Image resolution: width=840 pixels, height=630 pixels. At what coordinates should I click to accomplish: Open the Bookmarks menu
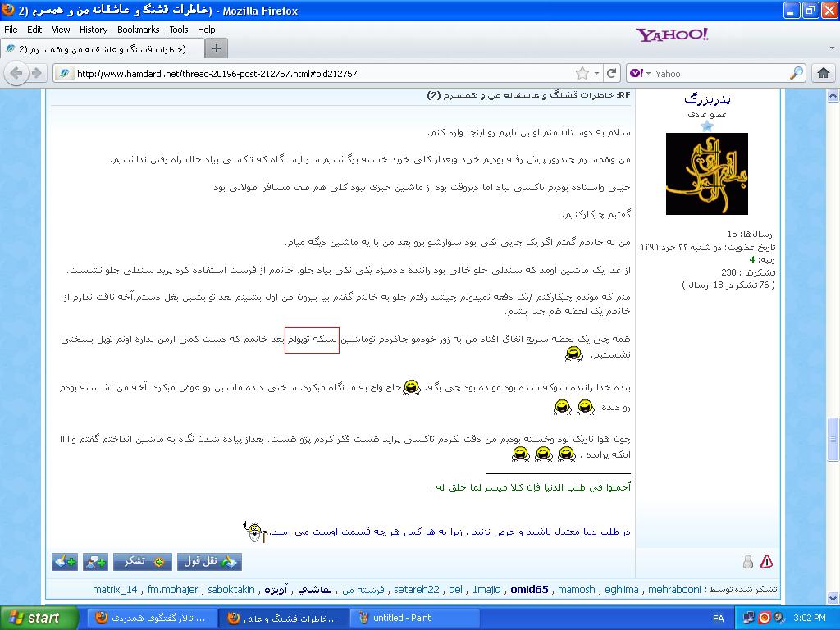[138, 30]
